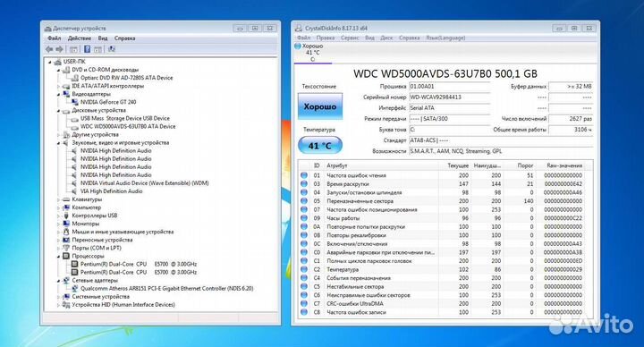Select the USER-ПК computer icon at tree root
Screen dimensions: 644x347
[58, 62]
